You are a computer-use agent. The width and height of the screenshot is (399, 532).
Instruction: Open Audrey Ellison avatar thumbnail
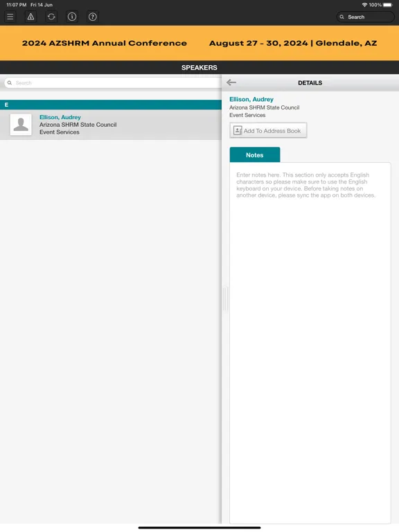tap(21, 125)
